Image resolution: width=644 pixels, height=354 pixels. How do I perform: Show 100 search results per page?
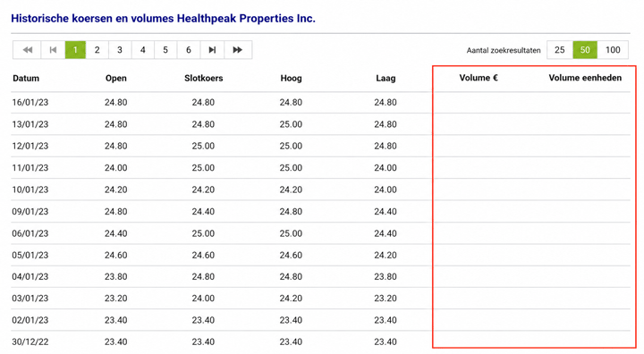613,50
